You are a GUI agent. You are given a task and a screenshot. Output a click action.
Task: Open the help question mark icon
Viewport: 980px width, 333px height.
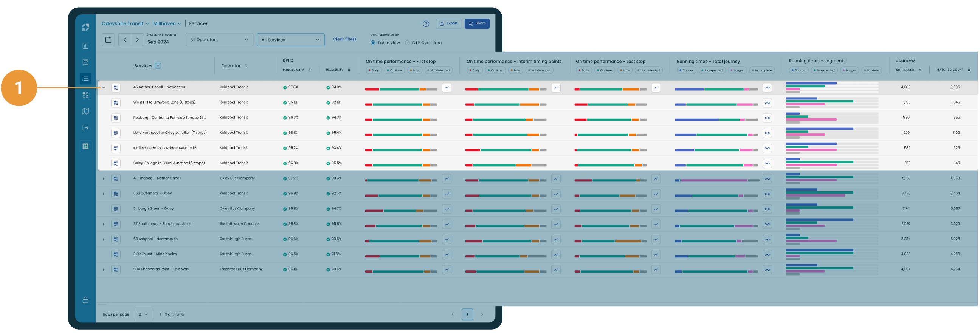point(426,23)
